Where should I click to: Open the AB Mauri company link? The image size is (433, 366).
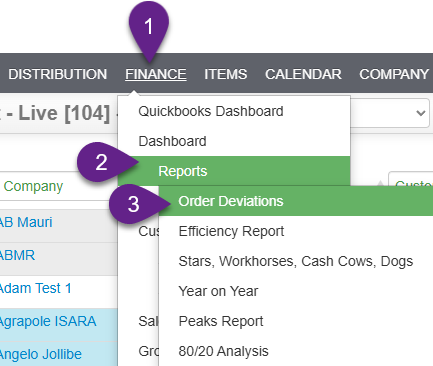coord(25,222)
